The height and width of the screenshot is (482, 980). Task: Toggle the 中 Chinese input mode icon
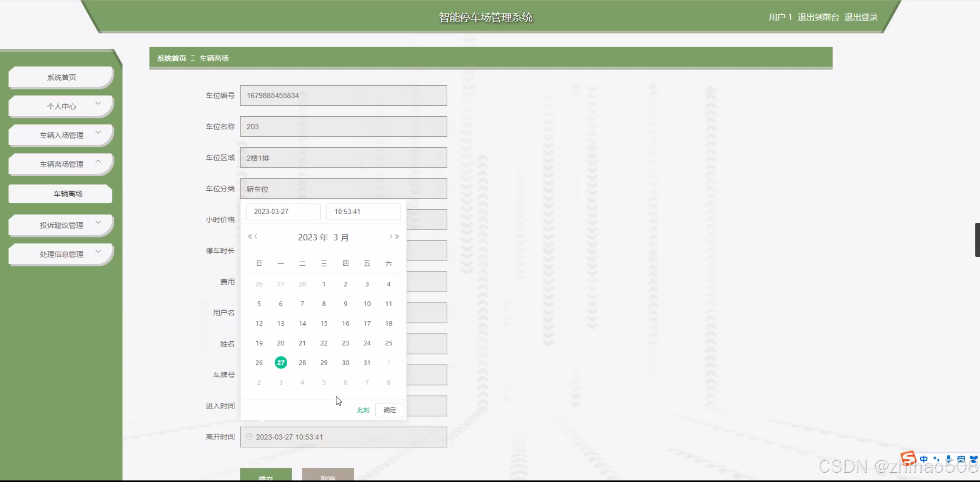click(924, 459)
